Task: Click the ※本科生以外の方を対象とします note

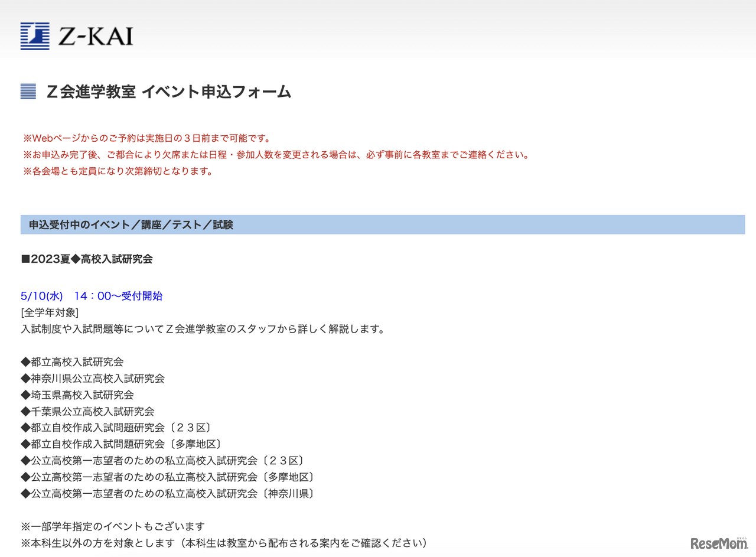Action: coord(221,542)
